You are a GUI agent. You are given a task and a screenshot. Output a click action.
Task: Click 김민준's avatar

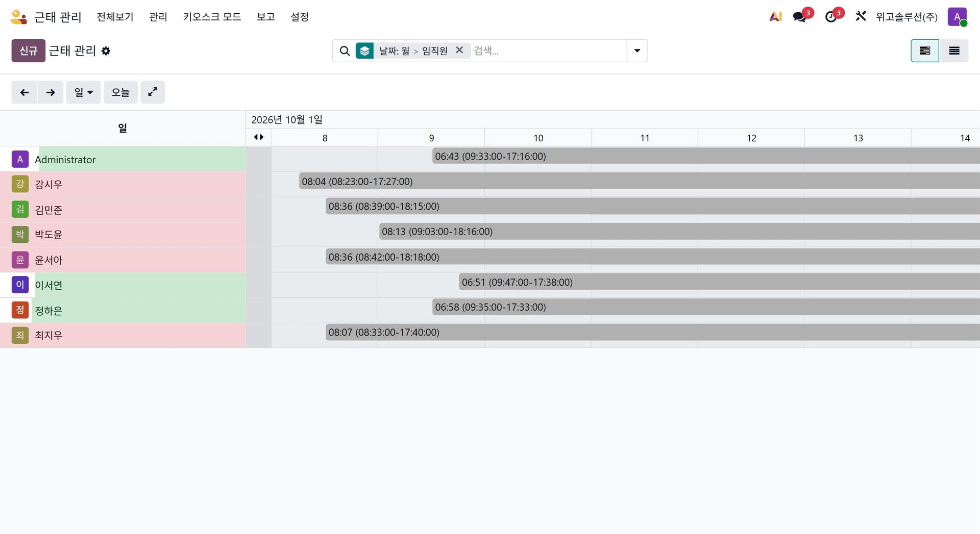(20, 209)
